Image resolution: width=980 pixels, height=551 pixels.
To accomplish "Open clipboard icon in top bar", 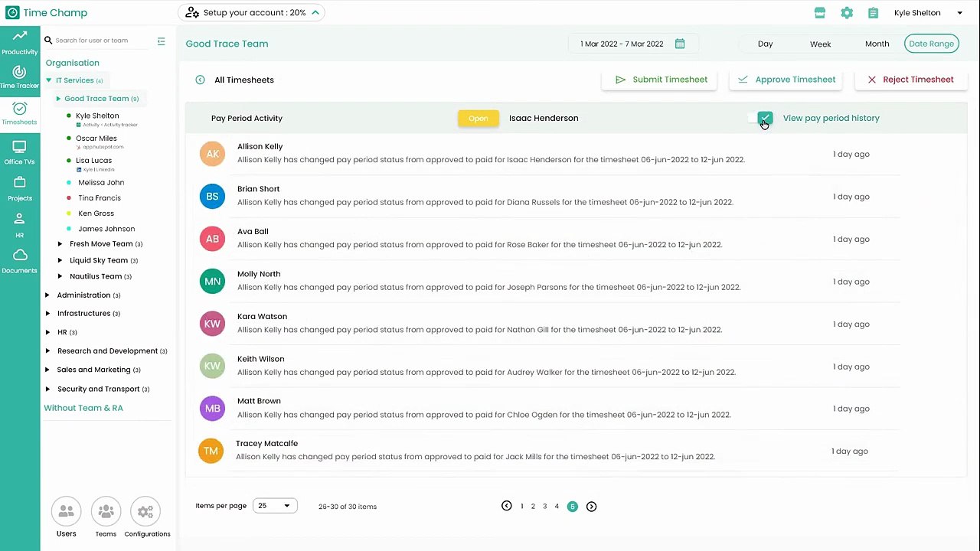I will pyautogui.click(x=873, y=13).
